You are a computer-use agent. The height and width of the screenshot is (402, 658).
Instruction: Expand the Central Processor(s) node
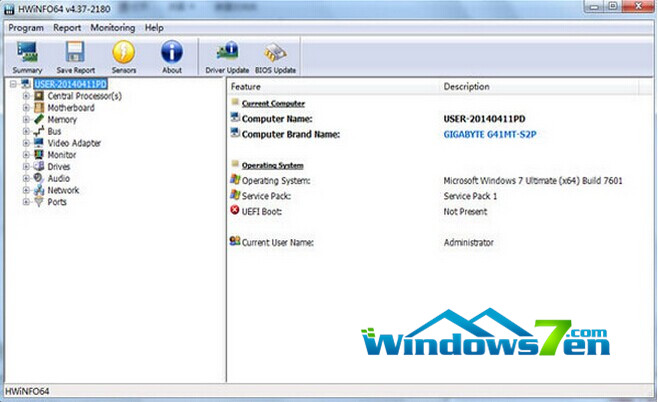(x=26, y=96)
